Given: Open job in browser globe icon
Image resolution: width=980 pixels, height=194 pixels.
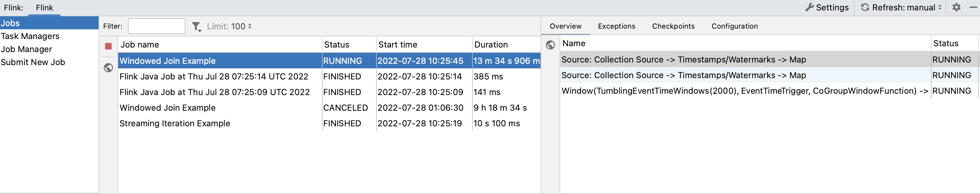Looking at the screenshot, I should click(x=108, y=68).
